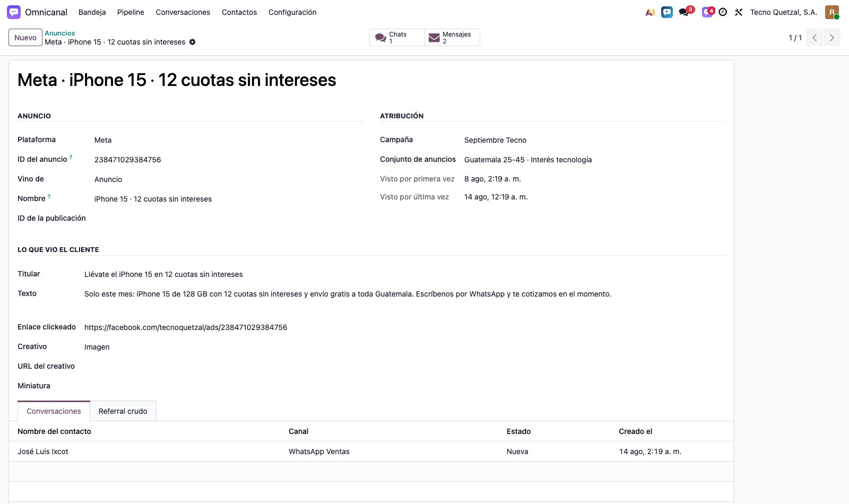Click the Nuevo button
Screen dimensions: 849x504
25,38
